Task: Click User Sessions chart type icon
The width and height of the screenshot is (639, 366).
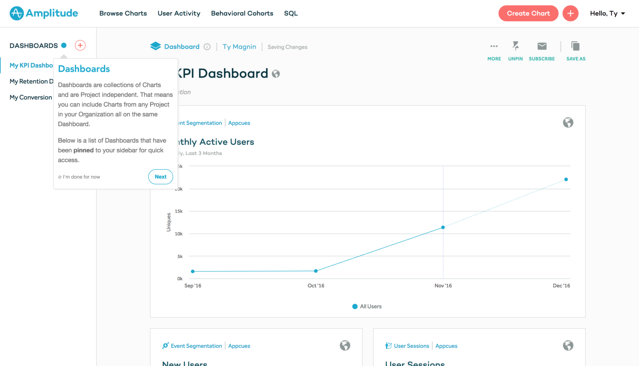Action: tap(388, 346)
